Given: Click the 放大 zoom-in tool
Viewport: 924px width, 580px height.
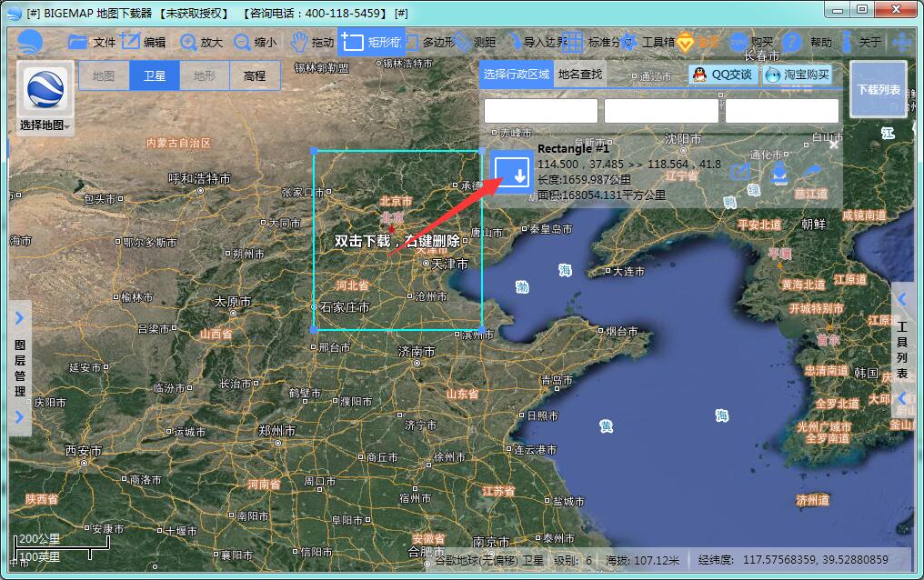Looking at the screenshot, I should tap(201, 42).
